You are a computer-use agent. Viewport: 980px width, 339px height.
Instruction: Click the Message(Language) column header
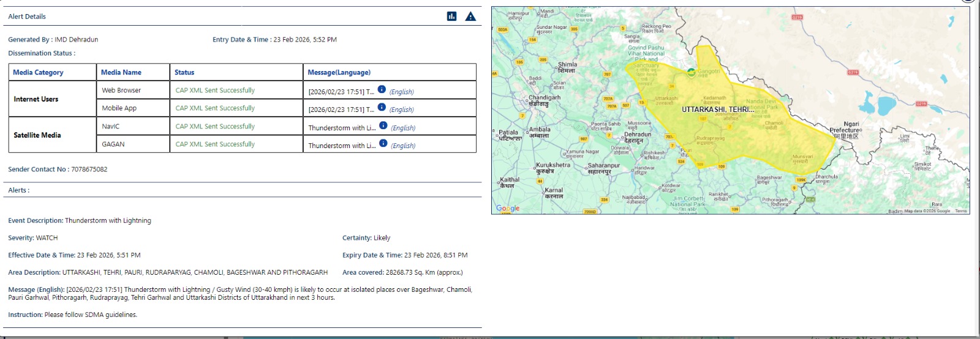pyautogui.click(x=339, y=72)
